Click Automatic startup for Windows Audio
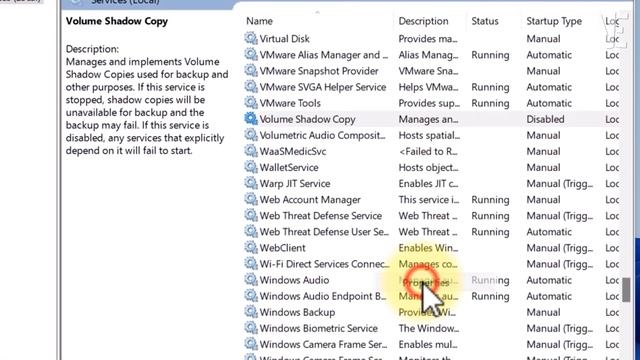 click(549, 280)
